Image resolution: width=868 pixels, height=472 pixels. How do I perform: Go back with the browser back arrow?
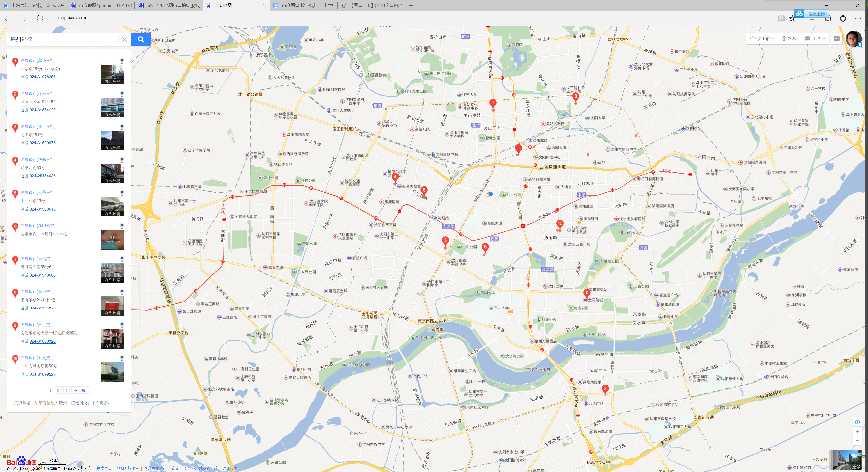(x=7, y=18)
